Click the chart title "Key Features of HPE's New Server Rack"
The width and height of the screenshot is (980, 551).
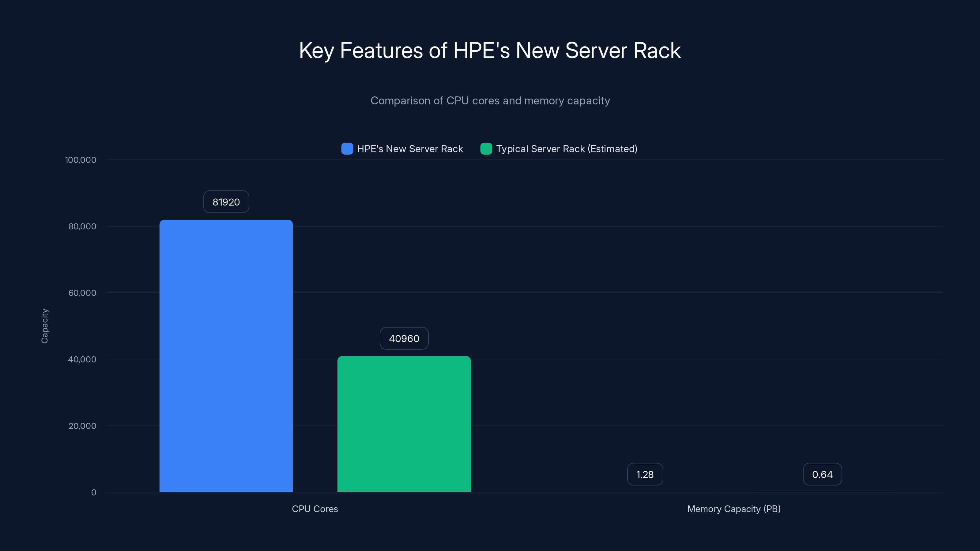click(490, 51)
